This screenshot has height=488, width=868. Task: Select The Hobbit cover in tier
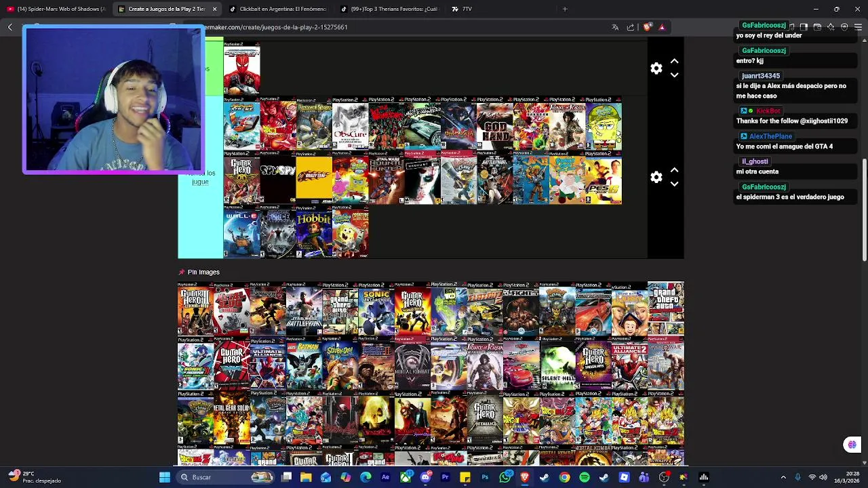coord(314,232)
